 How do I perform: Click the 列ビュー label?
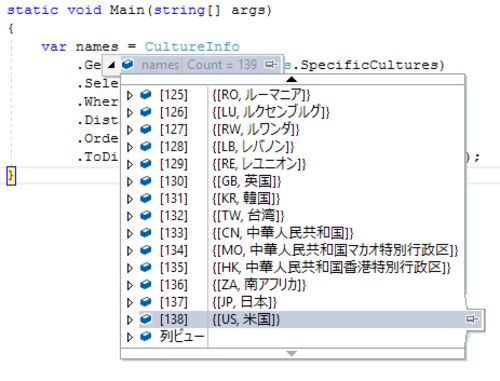(182, 336)
